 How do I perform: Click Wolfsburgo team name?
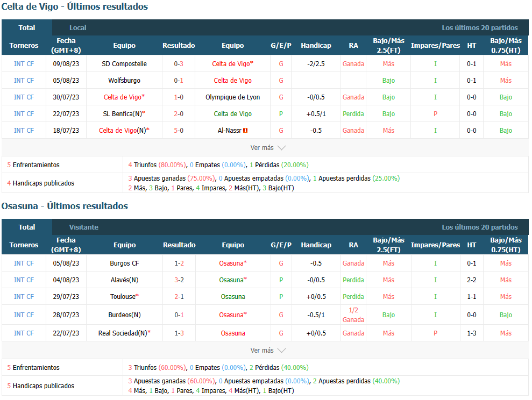[x=124, y=80]
